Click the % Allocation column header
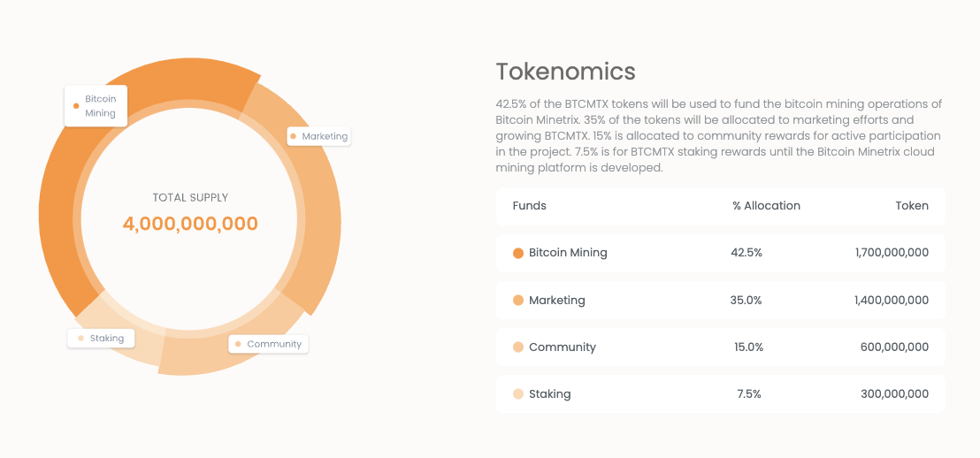 pyautogui.click(x=766, y=206)
